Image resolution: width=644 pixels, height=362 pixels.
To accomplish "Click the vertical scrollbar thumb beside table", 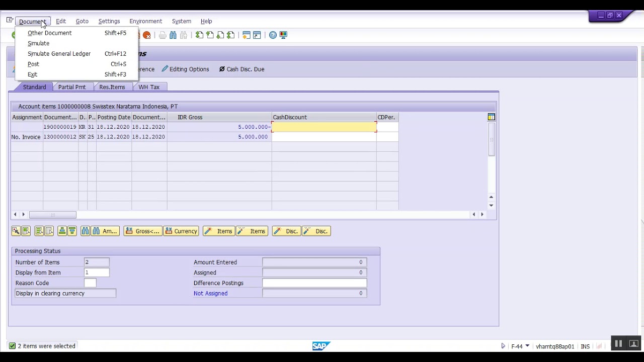I will tap(491, 140).
